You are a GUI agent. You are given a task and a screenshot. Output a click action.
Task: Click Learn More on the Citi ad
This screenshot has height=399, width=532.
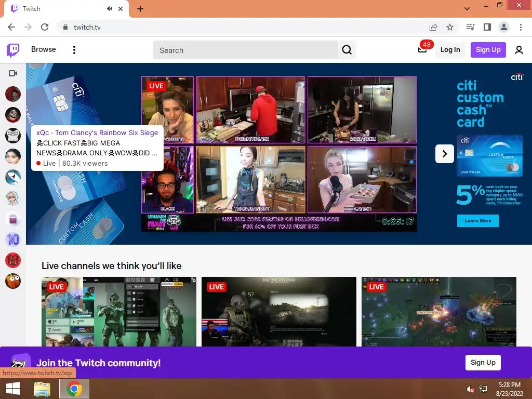(478, 220)
